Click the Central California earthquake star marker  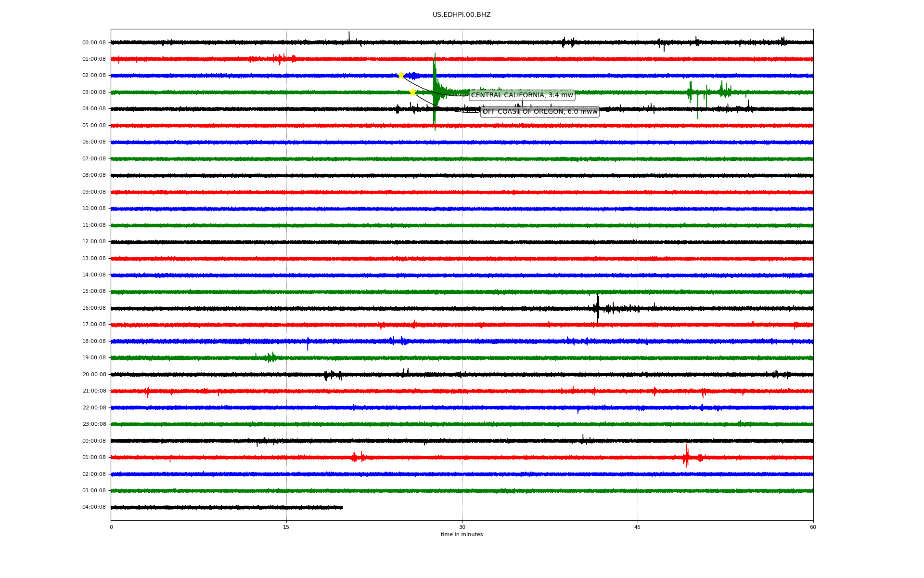click(400, 75)
